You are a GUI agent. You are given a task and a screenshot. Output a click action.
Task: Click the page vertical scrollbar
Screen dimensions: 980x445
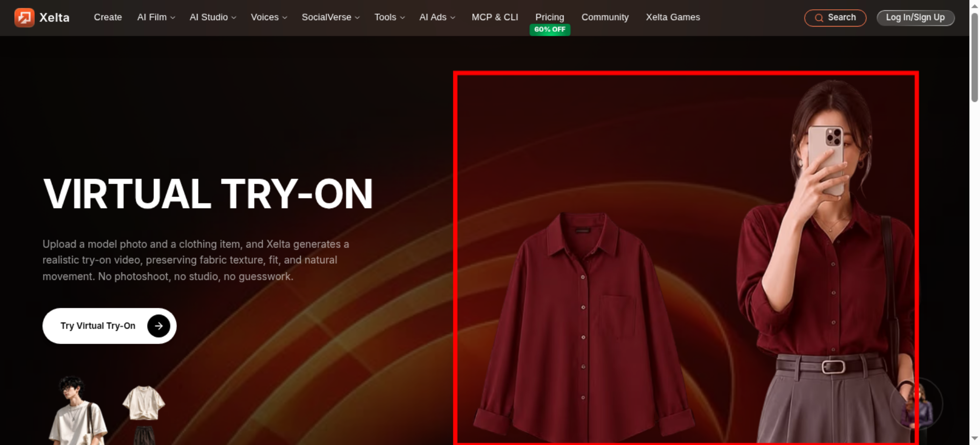(x=975, y=57)
